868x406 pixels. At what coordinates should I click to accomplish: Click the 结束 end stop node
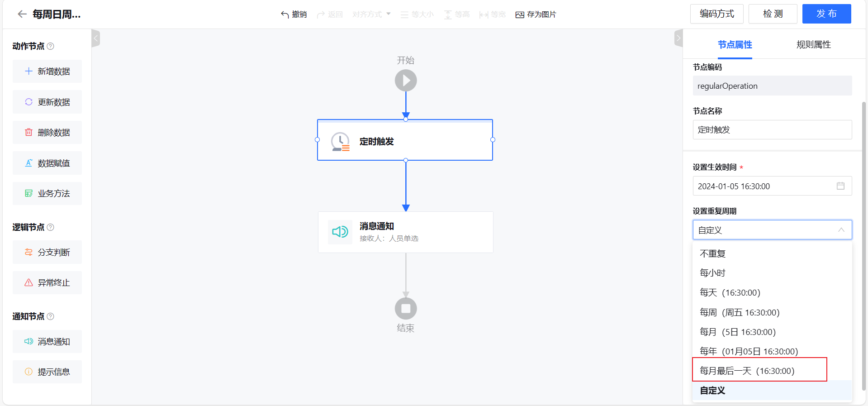click(x=406, y=309)
